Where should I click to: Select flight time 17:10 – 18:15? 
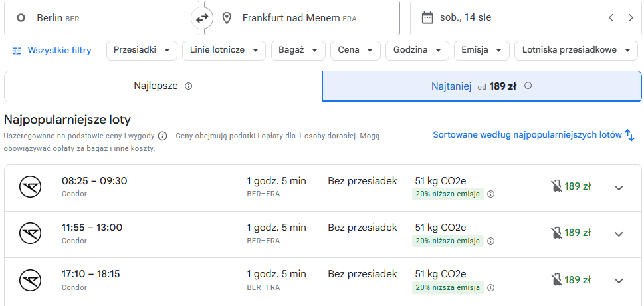pyautogui.click(x=91, y=274)
